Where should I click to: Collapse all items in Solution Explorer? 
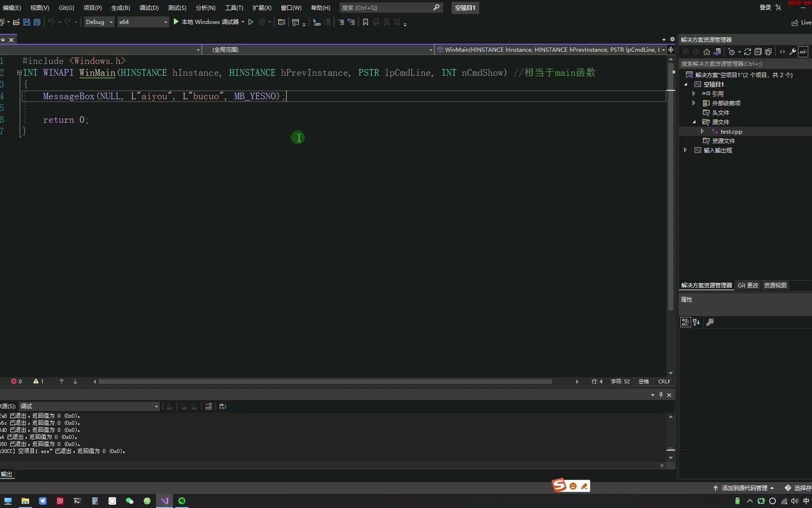tap(758, 52)
